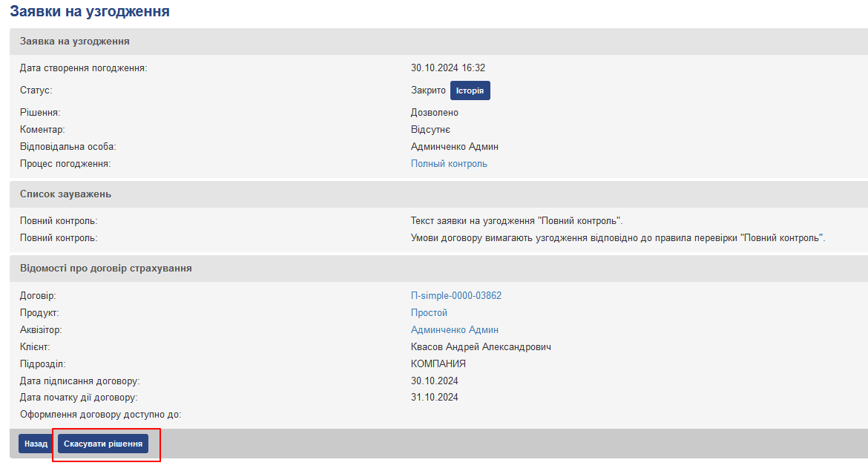Screen dimensions: 868x474
Task: Click the Оформлення договору доступно до label
Action: [100, 415]
